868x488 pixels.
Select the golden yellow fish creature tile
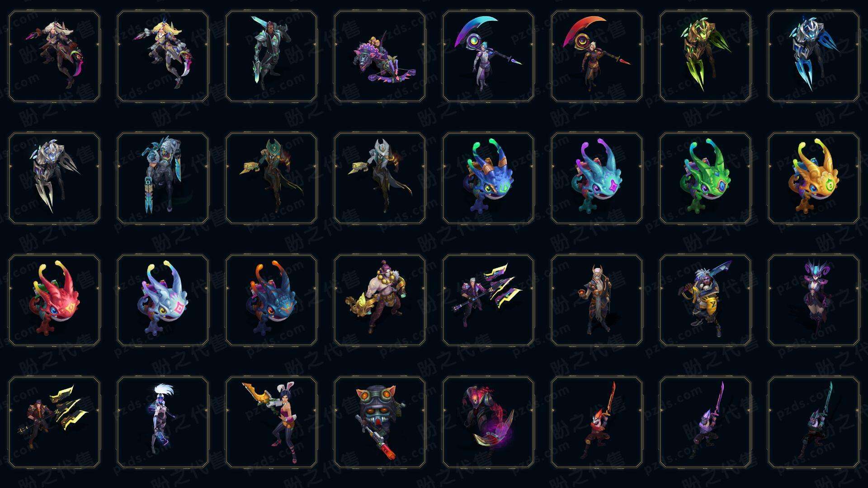(814, 178)
